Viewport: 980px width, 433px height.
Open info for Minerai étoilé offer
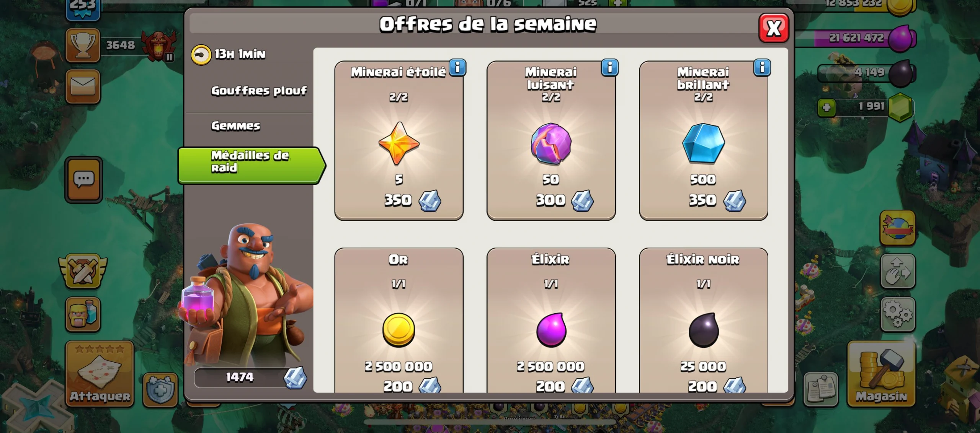coord(457,68)
